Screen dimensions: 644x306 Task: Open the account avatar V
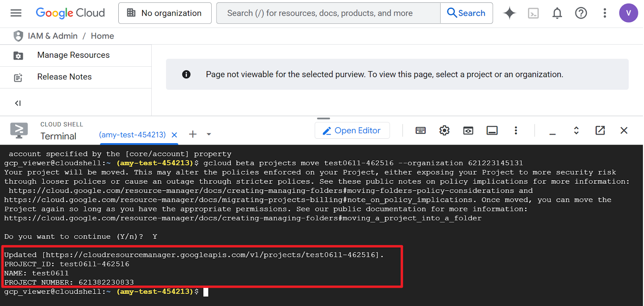(628, 13)
